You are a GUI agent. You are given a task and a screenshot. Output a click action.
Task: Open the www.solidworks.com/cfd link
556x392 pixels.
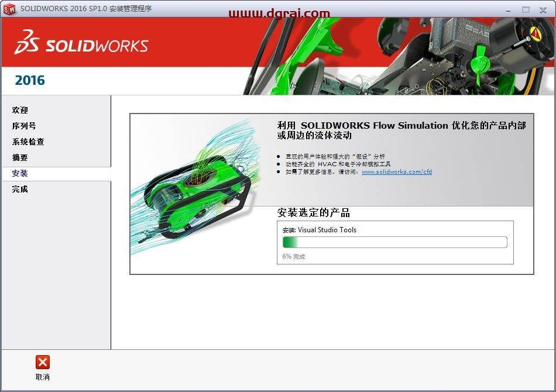[x=397, y=172]
